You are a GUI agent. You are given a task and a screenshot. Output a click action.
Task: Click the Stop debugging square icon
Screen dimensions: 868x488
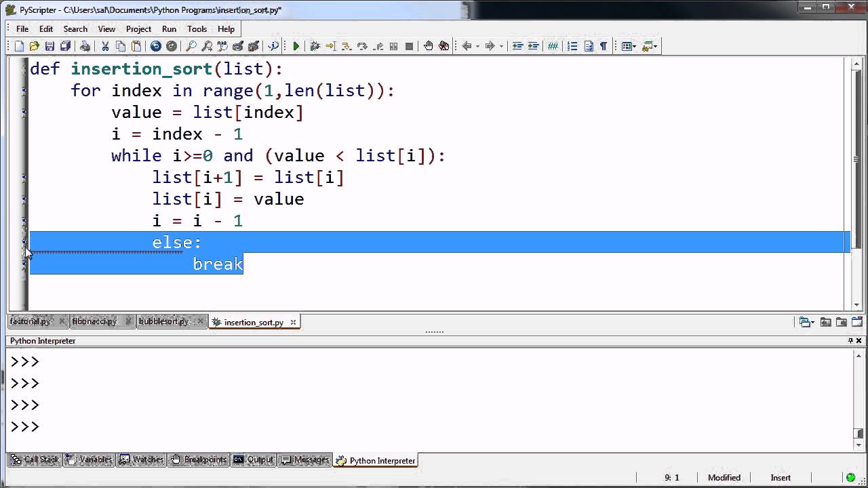(x=409, y=46)
